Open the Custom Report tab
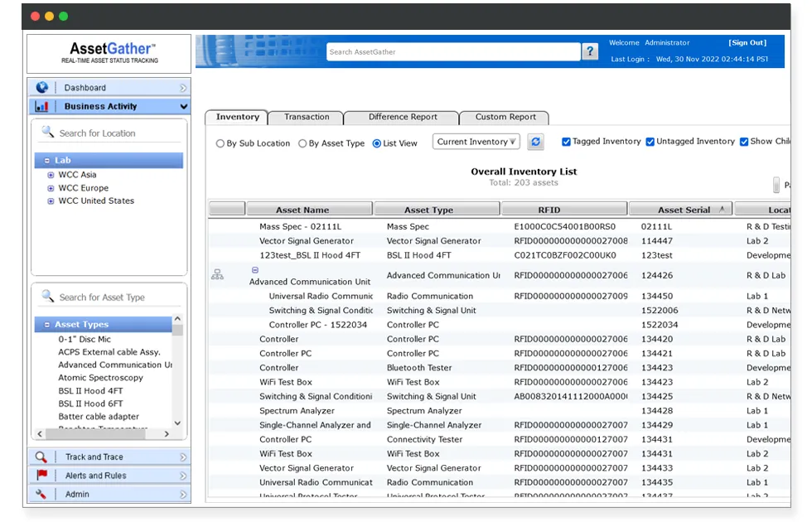 coord(505,117)
